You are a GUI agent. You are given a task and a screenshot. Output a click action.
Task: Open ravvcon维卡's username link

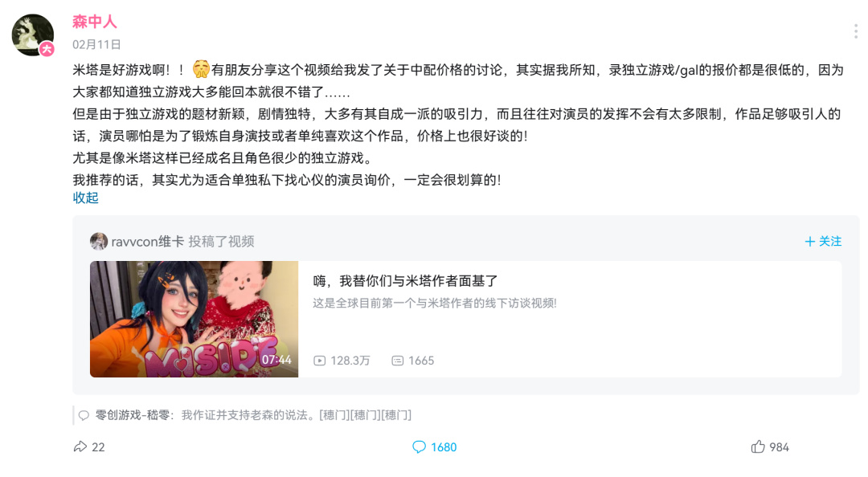tap(148, 241)
